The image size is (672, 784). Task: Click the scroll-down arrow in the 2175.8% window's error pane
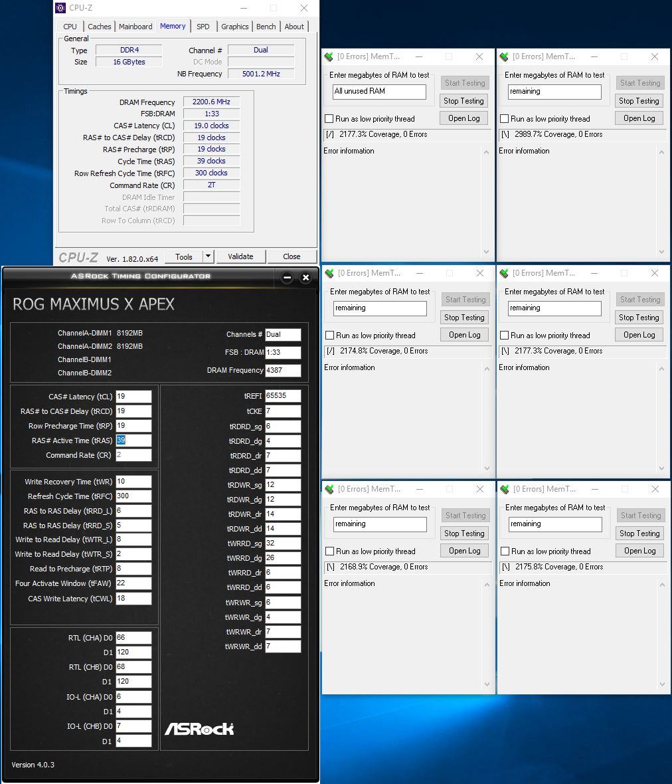662,684
